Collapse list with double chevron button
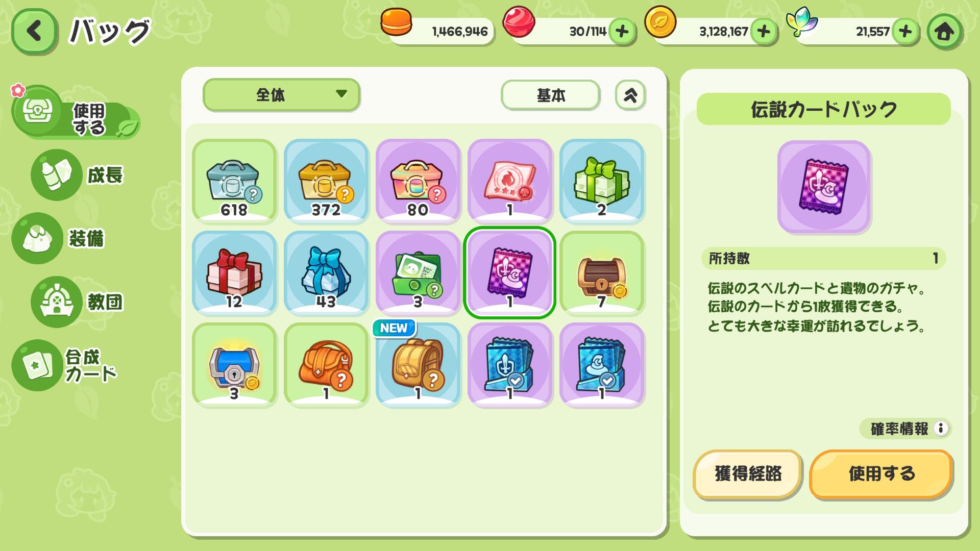The height and width of the screenshot is (551, 980). pos(630,95)
